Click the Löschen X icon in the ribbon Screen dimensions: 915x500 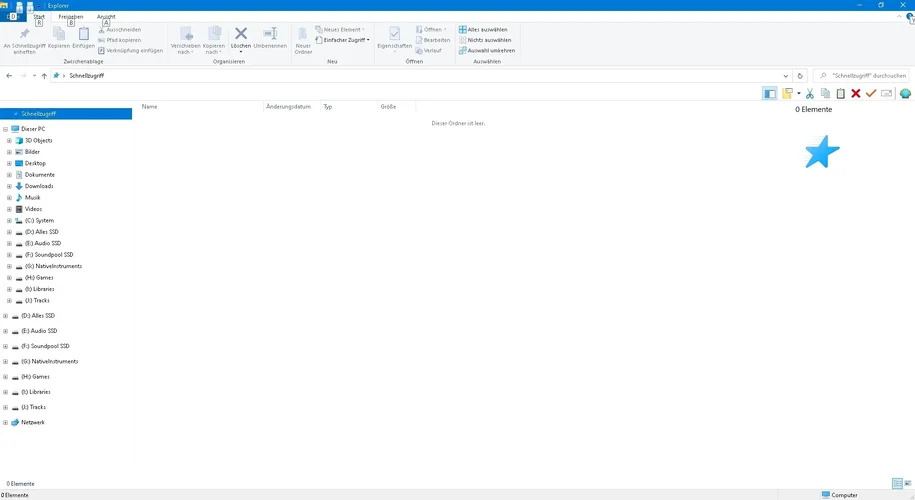click(x=240, y=34)
